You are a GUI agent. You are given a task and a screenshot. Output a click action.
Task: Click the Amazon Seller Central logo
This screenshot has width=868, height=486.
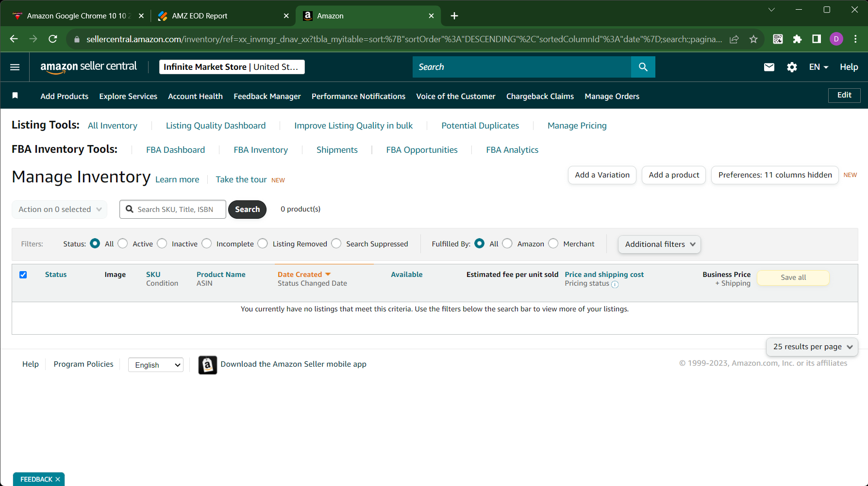pos(88,67)
